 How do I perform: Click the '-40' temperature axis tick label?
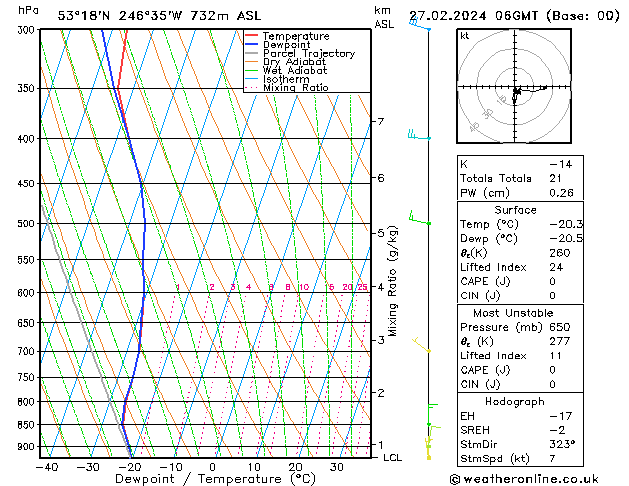(47, 467)
